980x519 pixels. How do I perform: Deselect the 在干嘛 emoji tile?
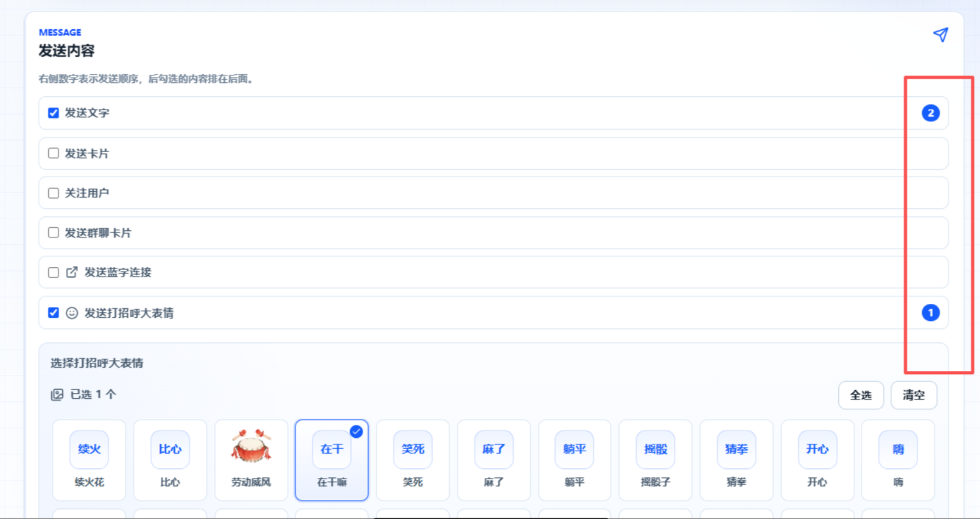(332, 460)
